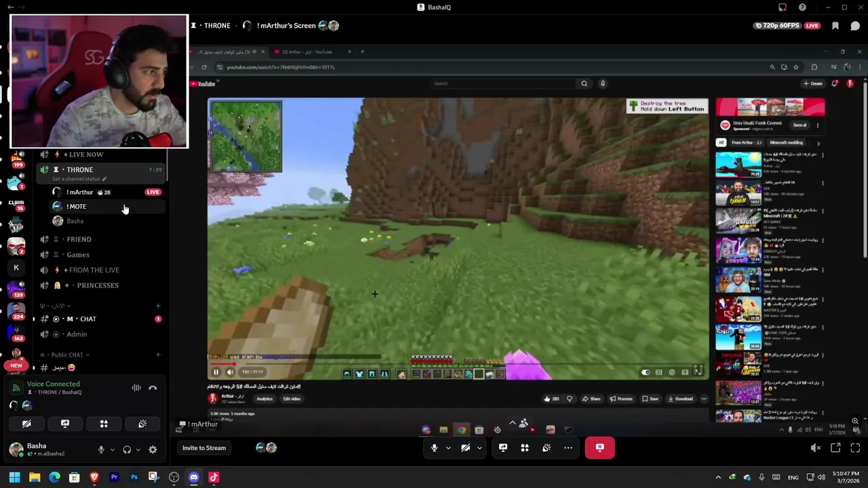This screenshot has width=868, height=488.
Task: Start an activity from voice panel
Action: pyautogui.click(x=104, y=424)
